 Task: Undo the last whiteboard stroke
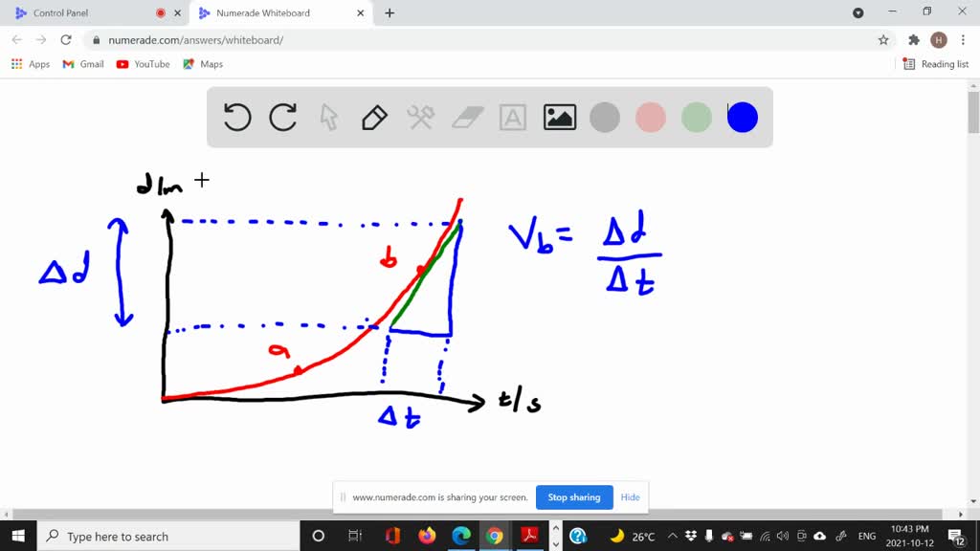tap(236, 117)
